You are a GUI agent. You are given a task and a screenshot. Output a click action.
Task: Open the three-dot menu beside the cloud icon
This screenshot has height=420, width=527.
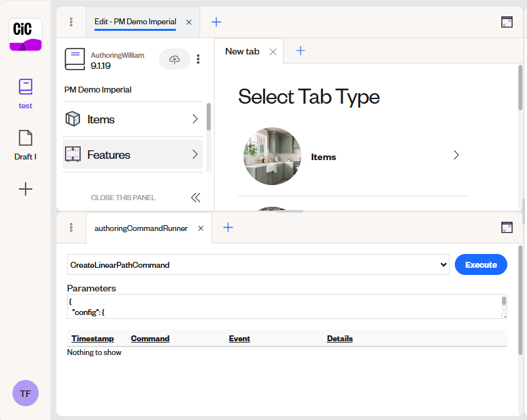(x=198, y=59)
